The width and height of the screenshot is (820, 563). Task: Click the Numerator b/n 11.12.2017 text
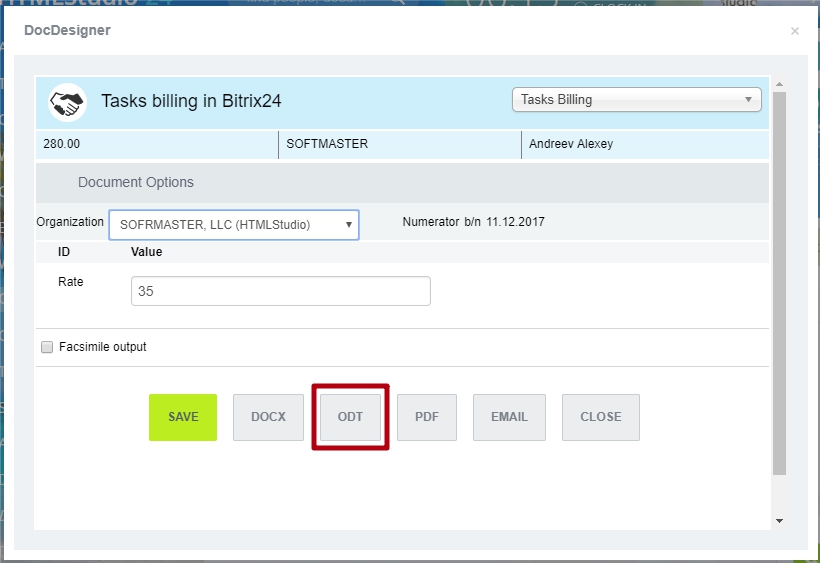473,222
